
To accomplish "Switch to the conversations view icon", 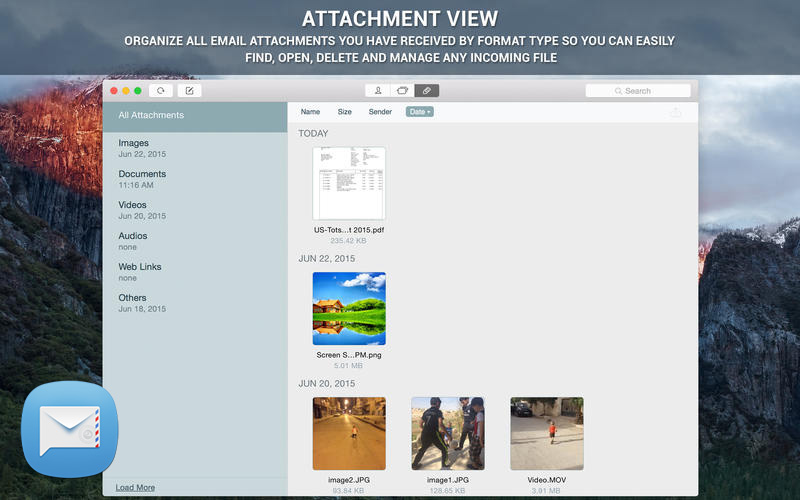I will (x=403, y=91).
